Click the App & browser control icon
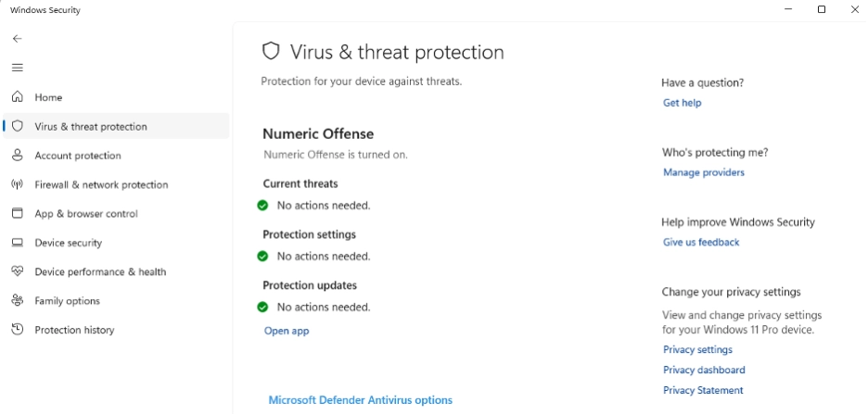 point(17,213)
